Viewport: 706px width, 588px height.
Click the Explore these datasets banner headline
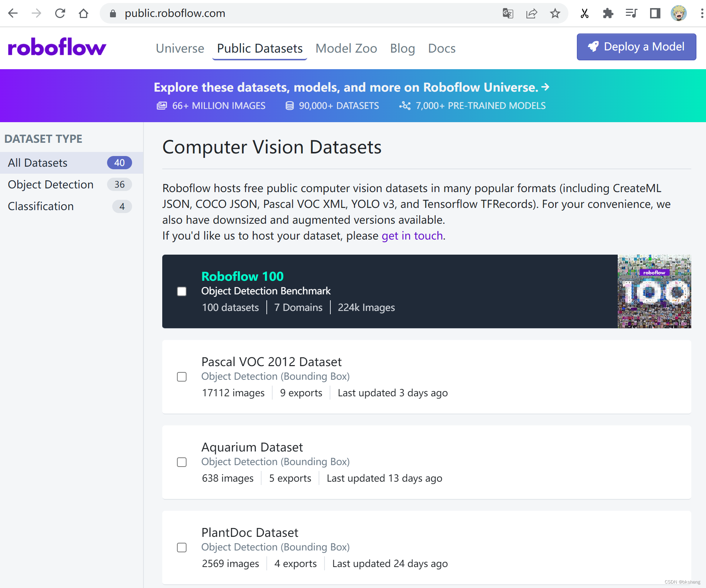(x=346, y=87)
